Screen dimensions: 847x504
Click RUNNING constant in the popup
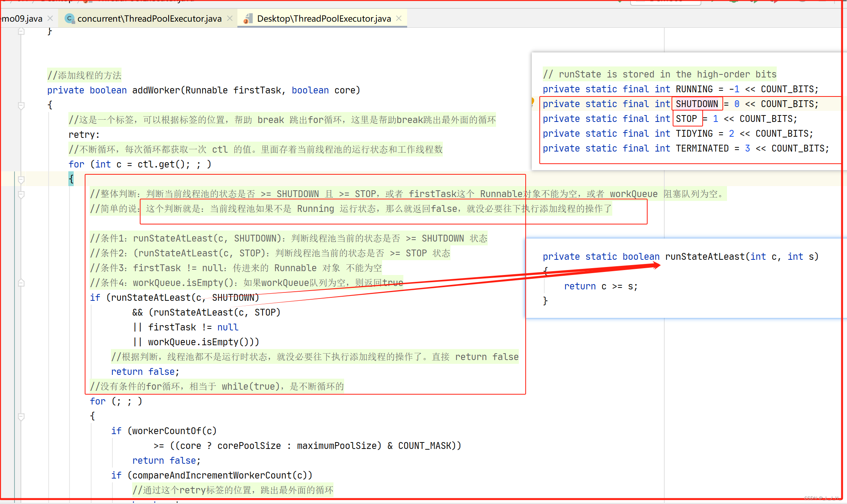pyautogui.click(x=694, y=89)
